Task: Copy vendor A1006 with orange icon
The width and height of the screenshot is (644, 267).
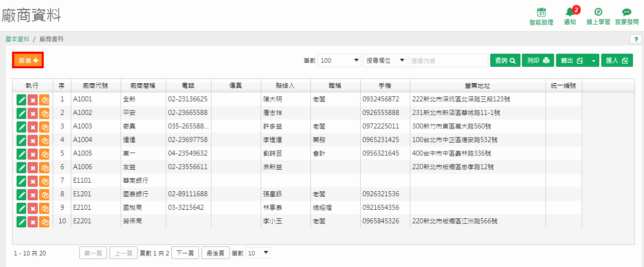Action: click(x=44, y=167)
